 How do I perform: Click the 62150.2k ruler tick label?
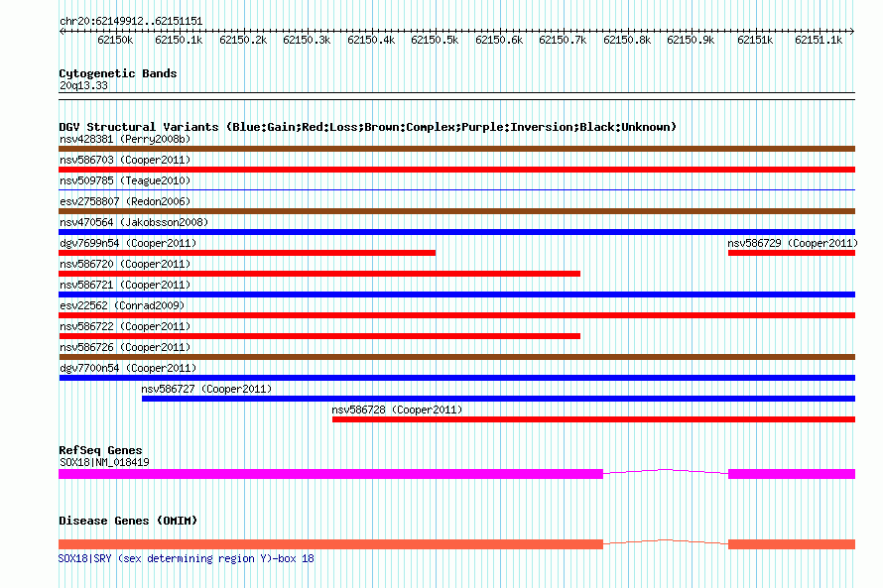(x=243, y=40)
